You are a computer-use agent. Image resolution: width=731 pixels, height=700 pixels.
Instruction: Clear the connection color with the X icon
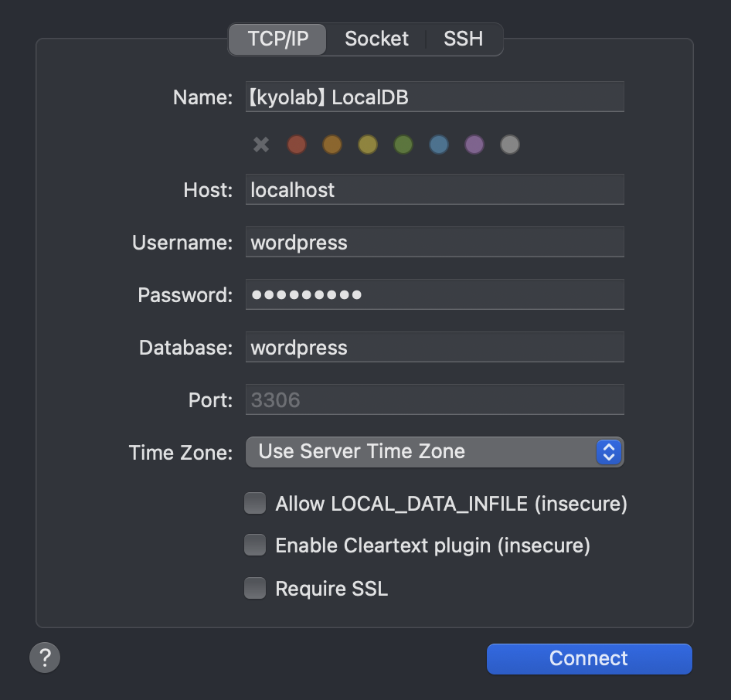[261, 144]
